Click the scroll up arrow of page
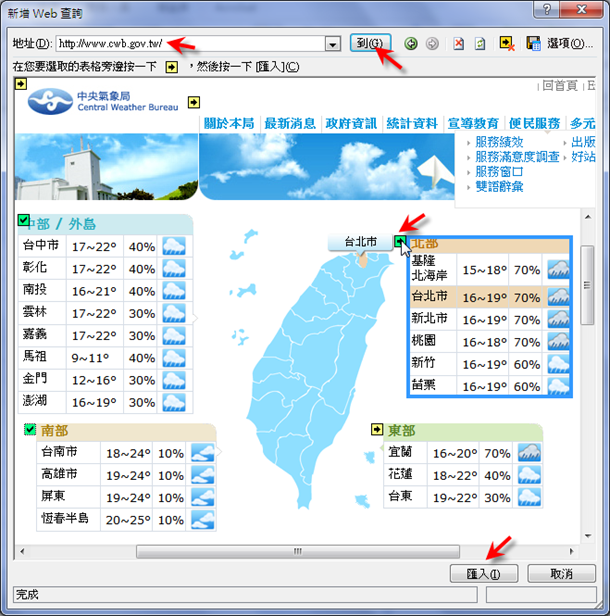Image resolution: width=610 pixels, height=616 pixels. (588, 217)
